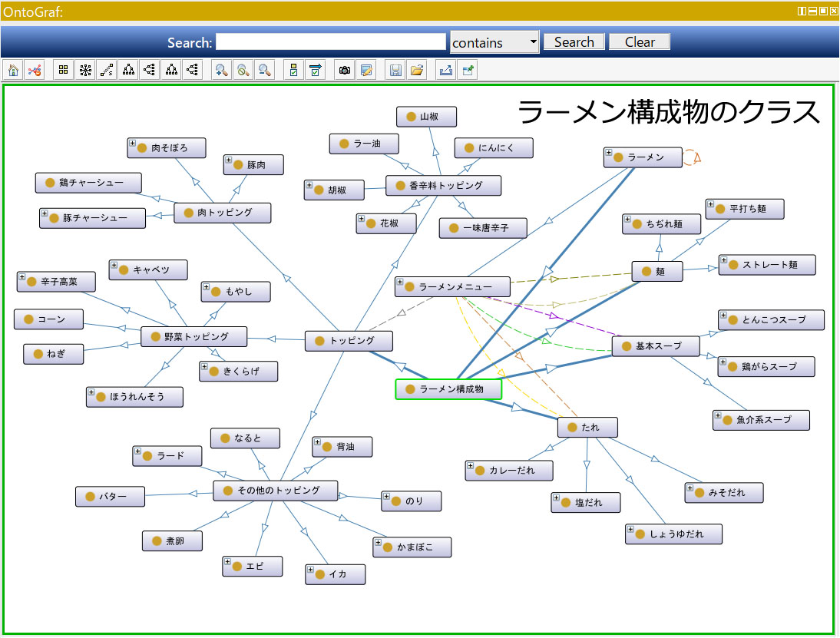The width and height of the screenshot is (840, 638).
Task: Select the その他のトッピング node
Action: [276, 490]
